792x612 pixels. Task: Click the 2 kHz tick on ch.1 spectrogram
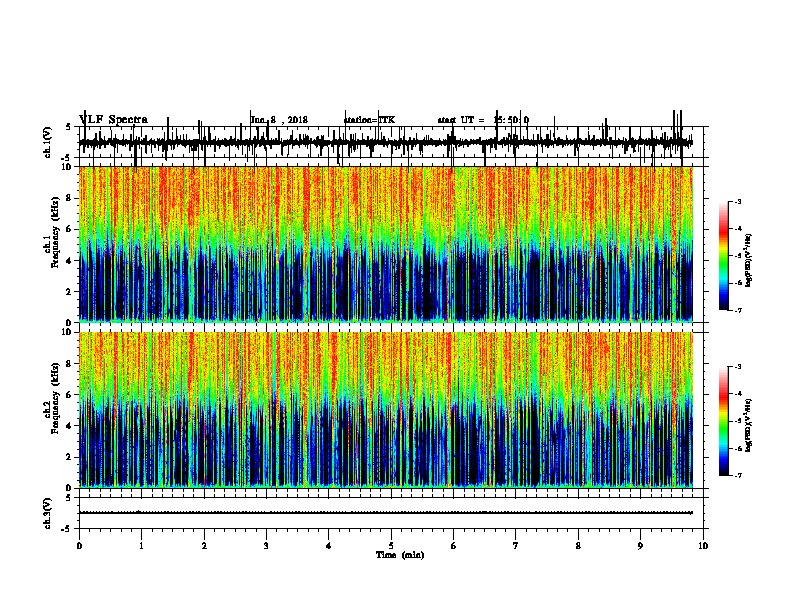[x=70, y=292]
